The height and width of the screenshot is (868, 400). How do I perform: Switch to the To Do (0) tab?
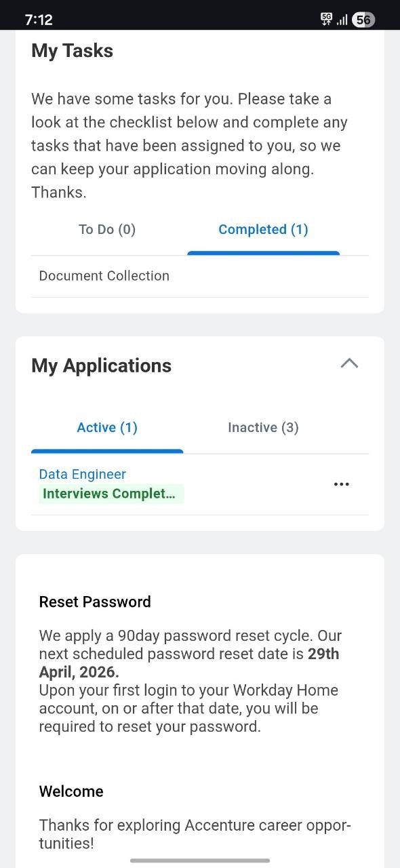[107, 230]
